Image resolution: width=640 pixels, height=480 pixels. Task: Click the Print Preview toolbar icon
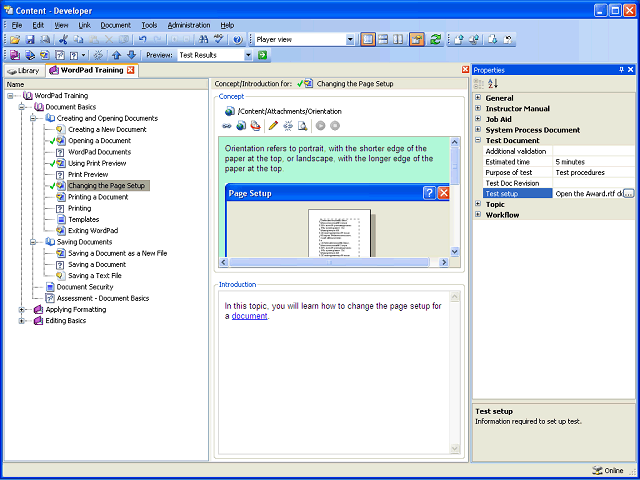point(44,40)
